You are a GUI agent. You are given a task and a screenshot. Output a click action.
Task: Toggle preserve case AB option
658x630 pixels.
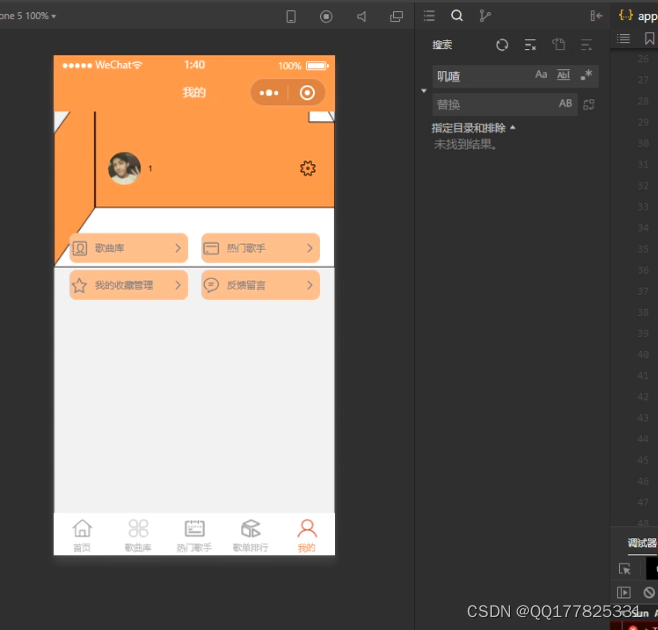point(565,103)
